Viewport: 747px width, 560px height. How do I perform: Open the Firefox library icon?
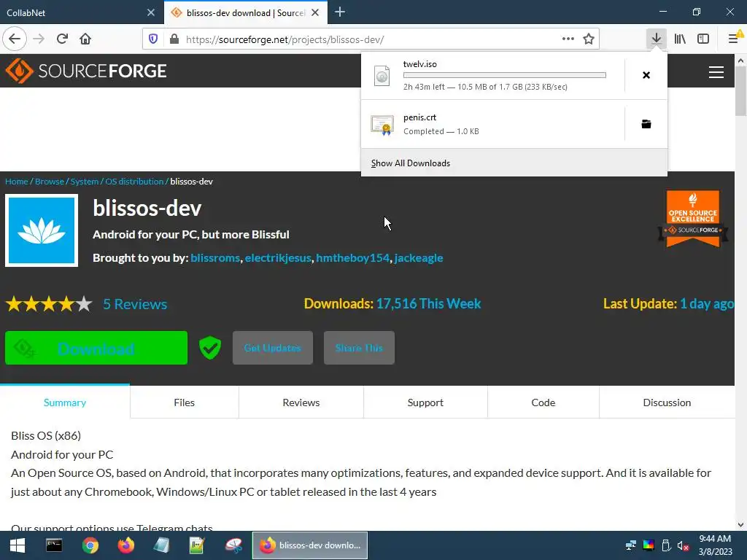pos(680,39)
